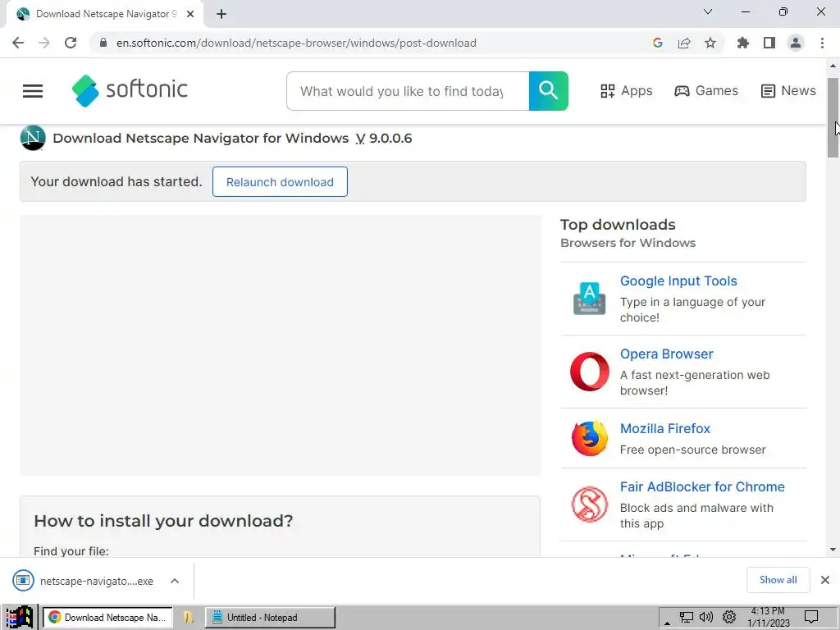Open the News section
Screen dimensions: 840x630
pos(788,91)
